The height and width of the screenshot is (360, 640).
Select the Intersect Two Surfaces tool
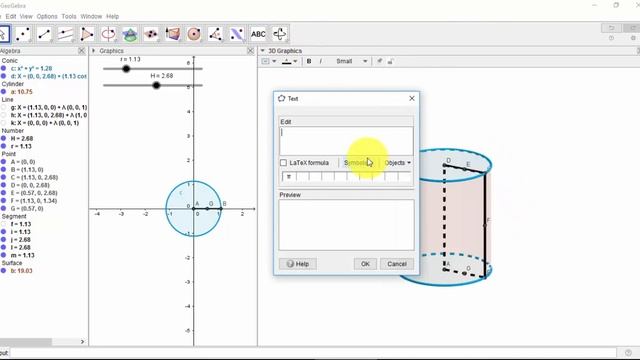click(x=130, y=34)
